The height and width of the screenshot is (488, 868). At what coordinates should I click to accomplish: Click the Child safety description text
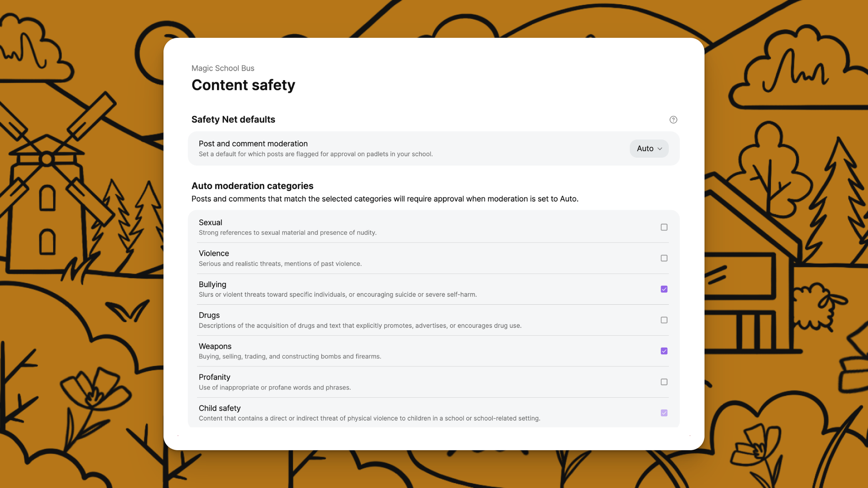(369, 418)
